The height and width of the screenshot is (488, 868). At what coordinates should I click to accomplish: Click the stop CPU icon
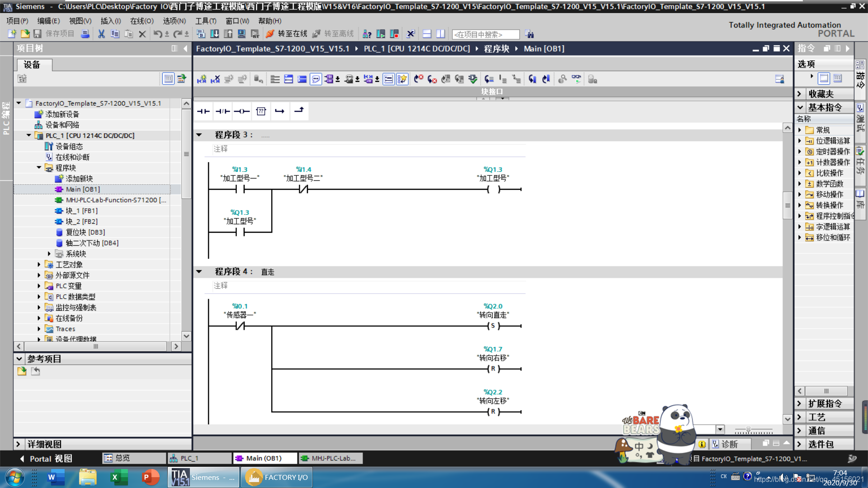[394, 34]
